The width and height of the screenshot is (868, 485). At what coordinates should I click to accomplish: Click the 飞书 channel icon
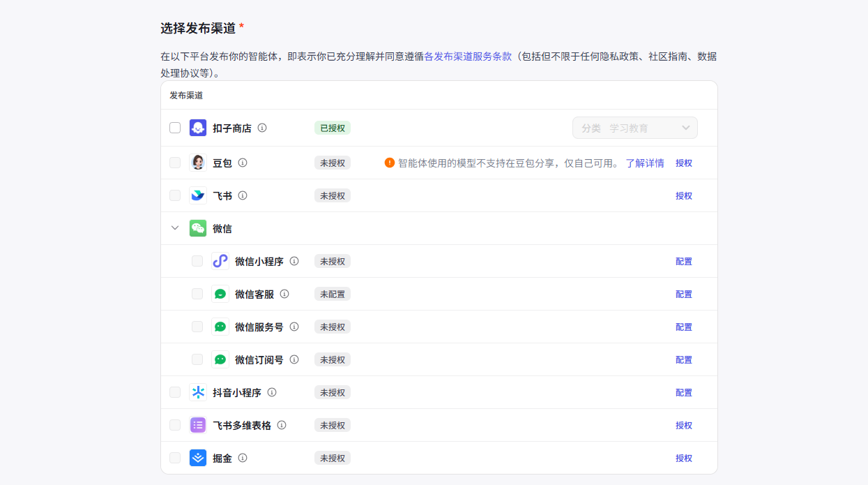pyautogui.click(x=197, y=195)
